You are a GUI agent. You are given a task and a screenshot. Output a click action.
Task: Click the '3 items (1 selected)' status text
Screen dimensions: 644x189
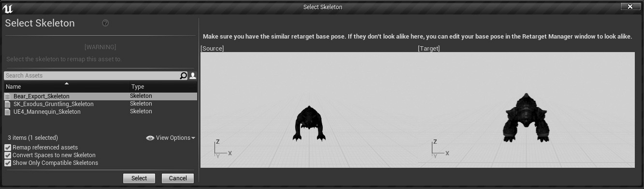click(x=33, y=138)
